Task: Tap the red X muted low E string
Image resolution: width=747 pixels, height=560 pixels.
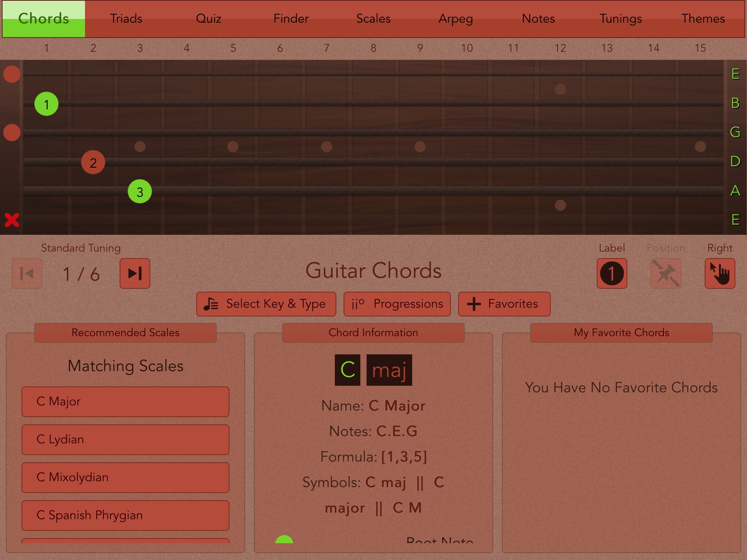Action: pos(12,220)
